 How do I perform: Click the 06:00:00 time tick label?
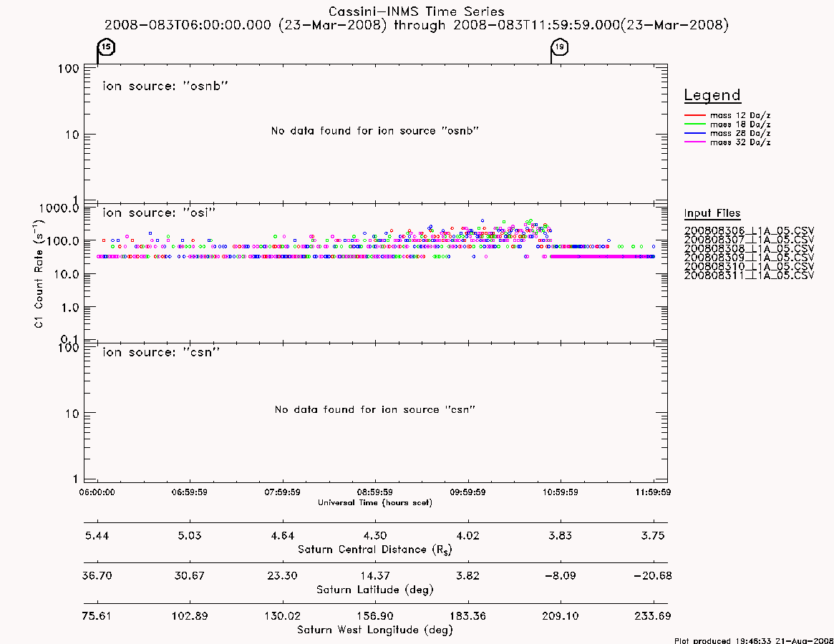pyautogui.click(x=97, y=492)
